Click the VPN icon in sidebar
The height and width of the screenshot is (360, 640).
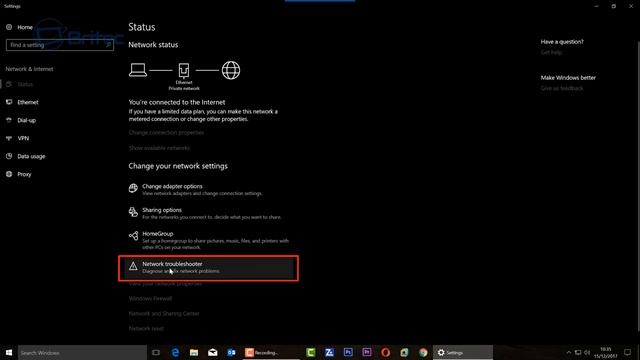pos(9,138)
